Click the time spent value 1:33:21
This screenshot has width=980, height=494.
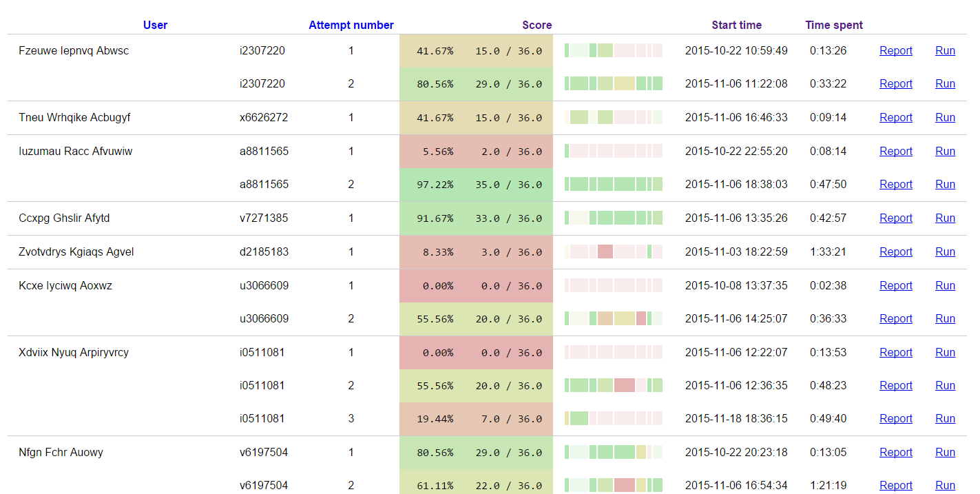tap(828, 252)
